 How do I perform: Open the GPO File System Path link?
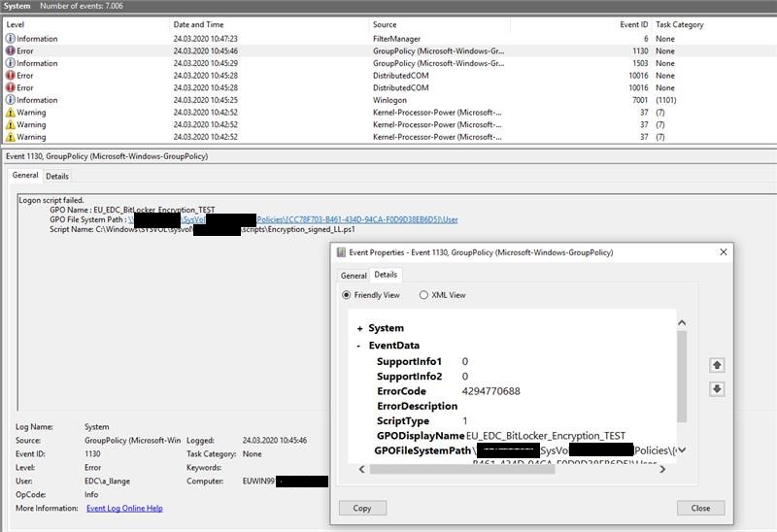[293, 219]
